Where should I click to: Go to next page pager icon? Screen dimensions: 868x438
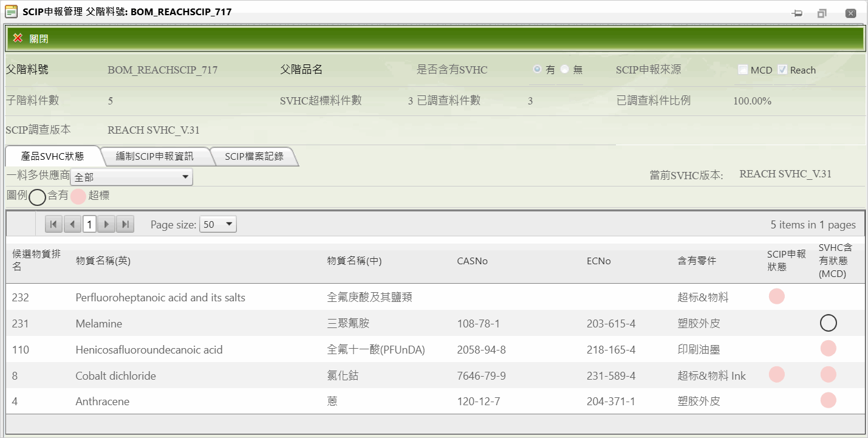click(107, 224)
